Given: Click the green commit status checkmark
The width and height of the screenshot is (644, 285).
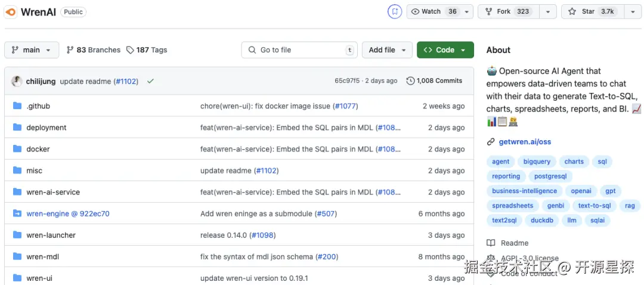Looking at the screenshot, I should pos(150,81).
